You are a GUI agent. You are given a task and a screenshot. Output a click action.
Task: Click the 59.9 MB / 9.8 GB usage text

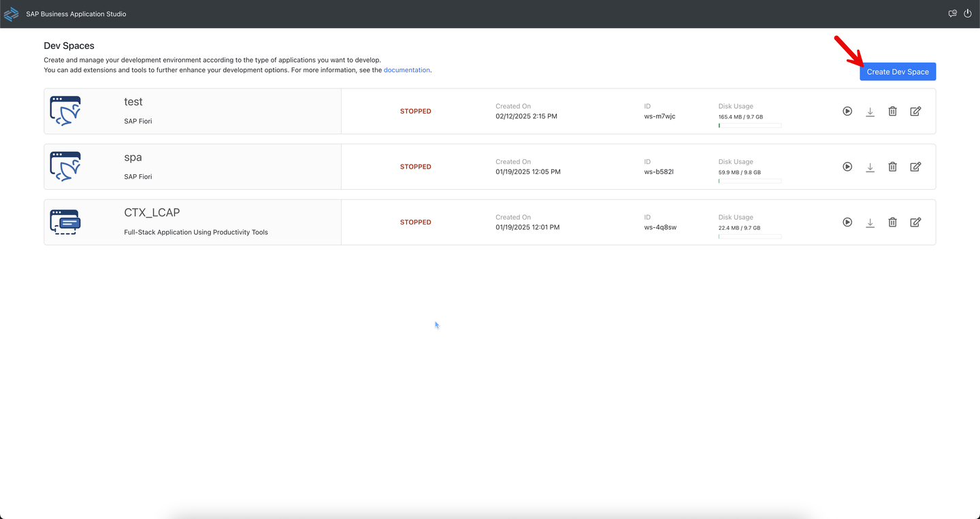(739, 173)
